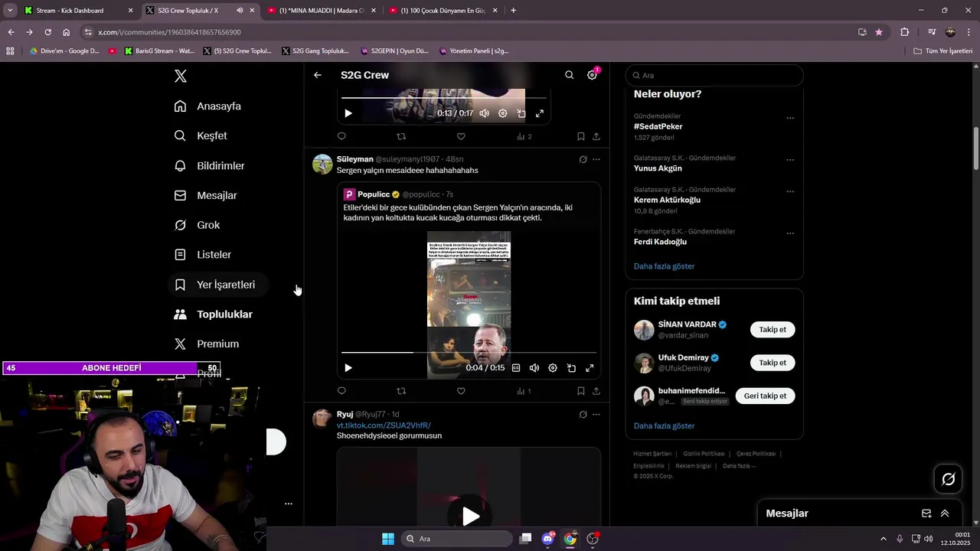Viewport: 980px width, 551px height.
Task: Open Sergen Yalçın video settings
Action: 553,368
